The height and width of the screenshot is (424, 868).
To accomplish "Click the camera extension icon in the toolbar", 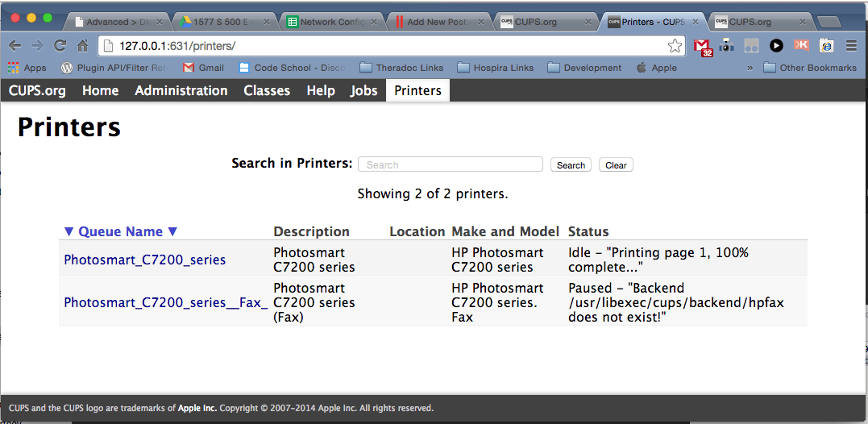I will pos(726,46).
